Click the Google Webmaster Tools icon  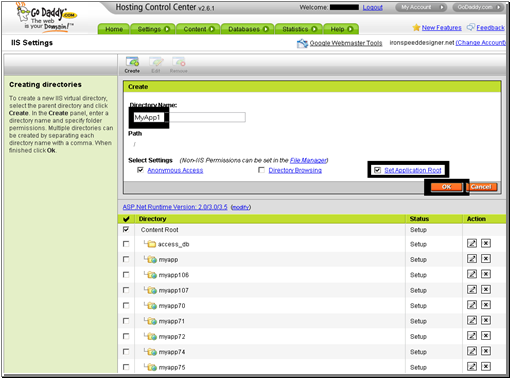[x=302, y=43]
